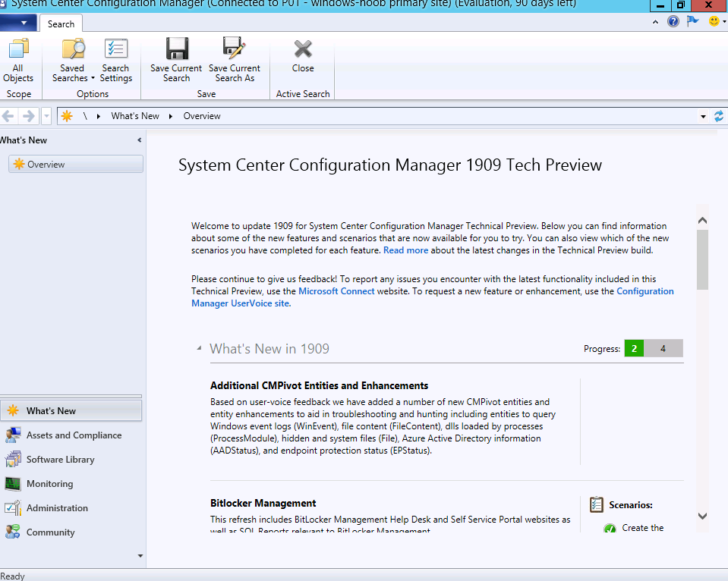
Task: Click the Community workspace icon
Action: coord(13,532)
